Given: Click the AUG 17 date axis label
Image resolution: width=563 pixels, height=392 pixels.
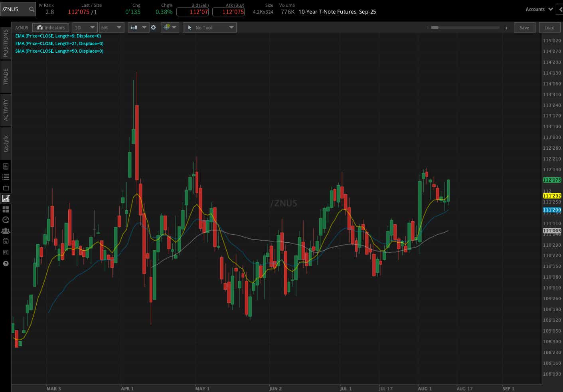Looking at the screenshot, I should tap(464, 388).
